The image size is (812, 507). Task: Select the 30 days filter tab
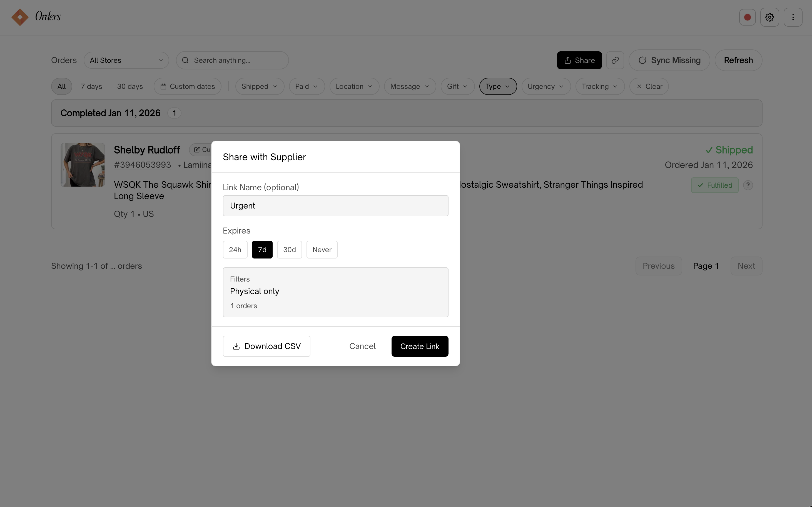(x=129, y=86)
